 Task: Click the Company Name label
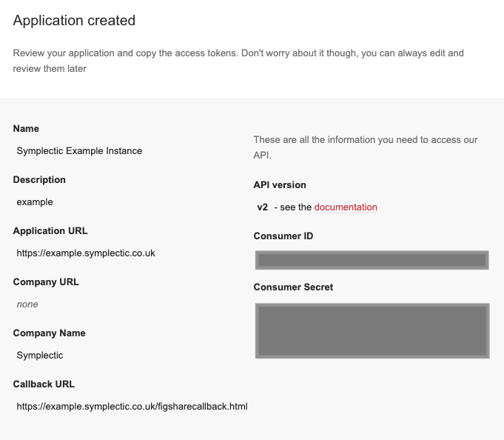click(x=50, y=333)
